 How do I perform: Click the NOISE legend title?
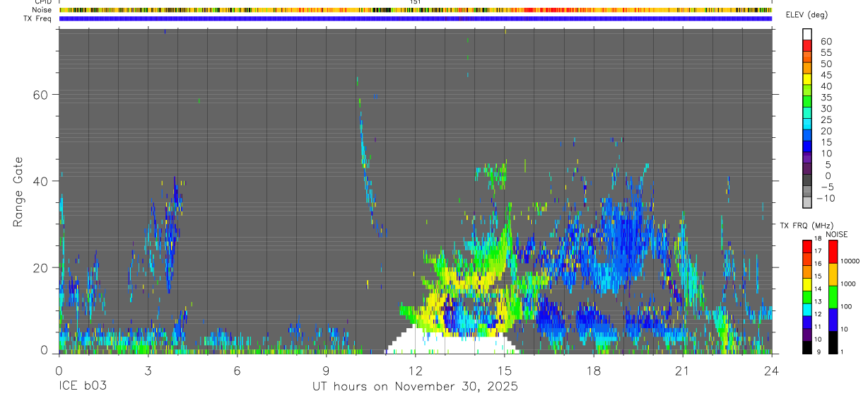tap(836, 234)
